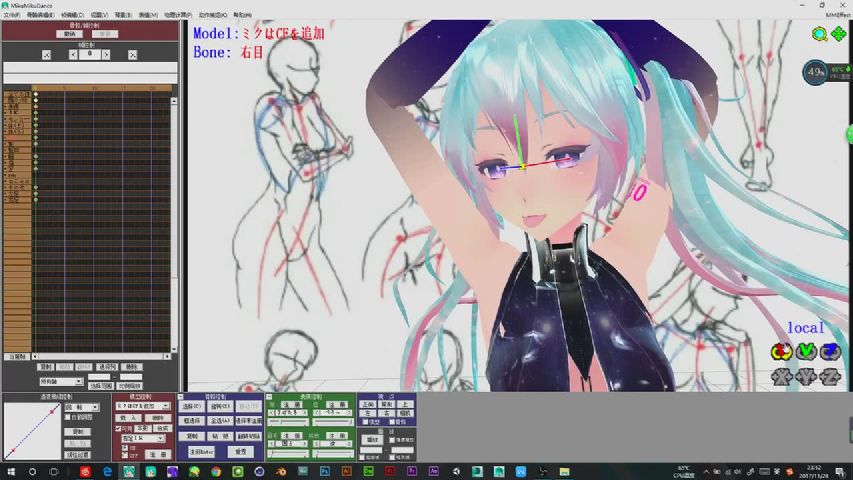Screen dimensions: 853x480
Task: Open Microsoft Edge from the taskbar
Action: pos(107,471)
